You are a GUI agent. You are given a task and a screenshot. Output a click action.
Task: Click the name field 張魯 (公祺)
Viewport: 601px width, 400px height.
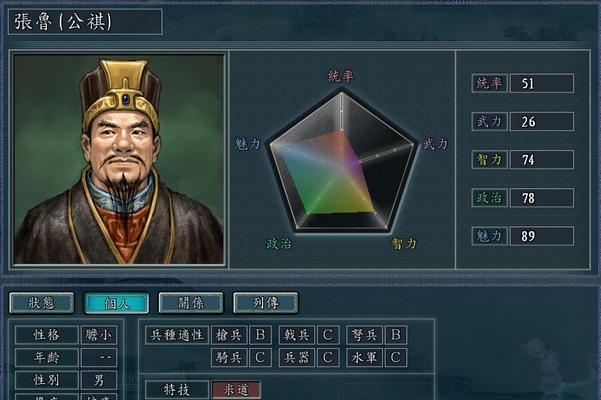(x=85, y=22)
